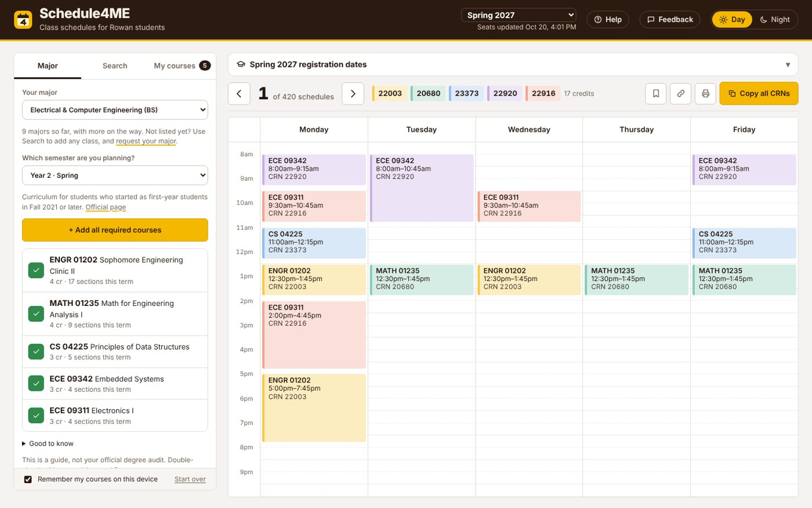Select Friday CS 04225 11:00am–12:15pm block

pos(744,243)
